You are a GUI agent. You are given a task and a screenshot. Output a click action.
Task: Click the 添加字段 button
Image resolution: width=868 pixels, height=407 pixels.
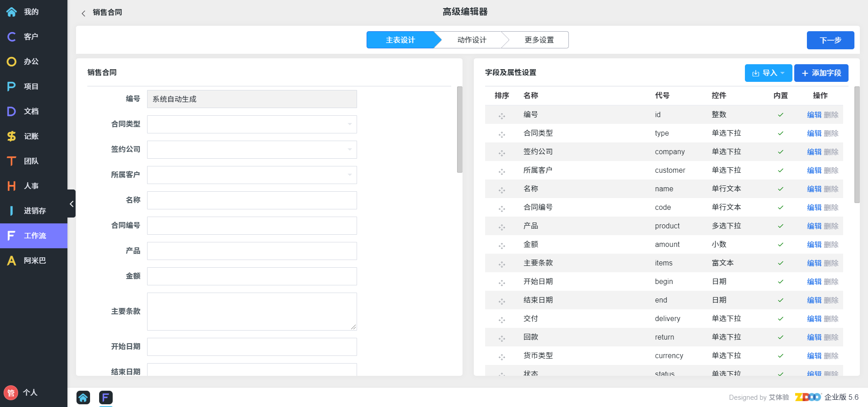[821, 73]
